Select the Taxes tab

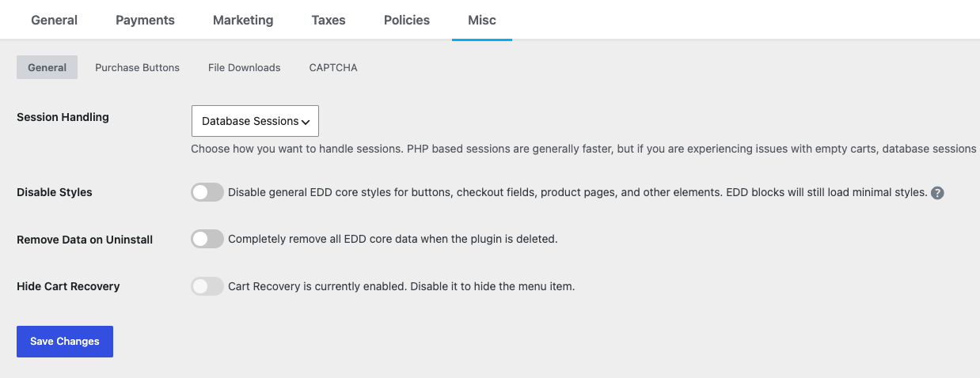(x=329, y=20)
